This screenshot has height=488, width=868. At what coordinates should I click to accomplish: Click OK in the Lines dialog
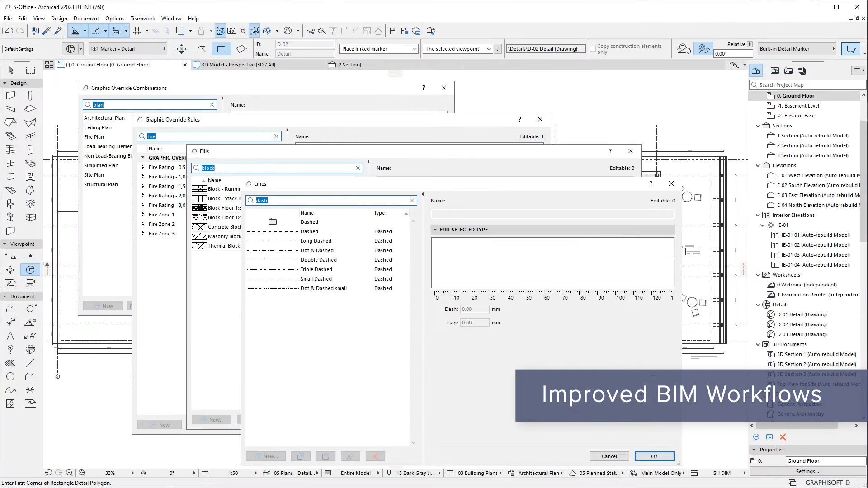[654, 456]
